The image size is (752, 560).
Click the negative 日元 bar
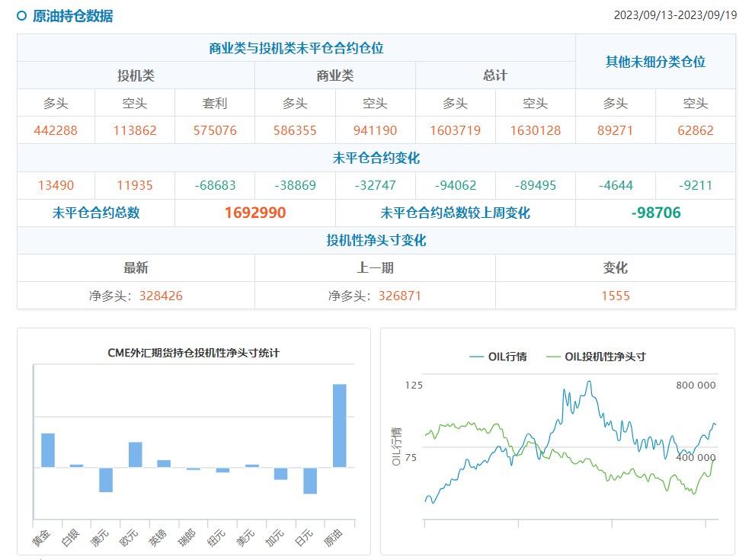309,480
